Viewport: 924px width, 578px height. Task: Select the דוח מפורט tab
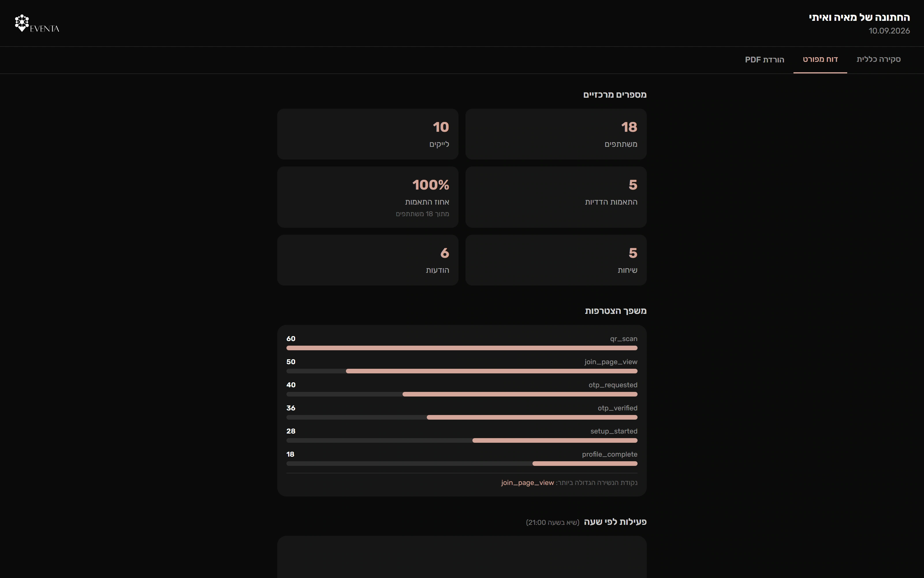point(820,60)
